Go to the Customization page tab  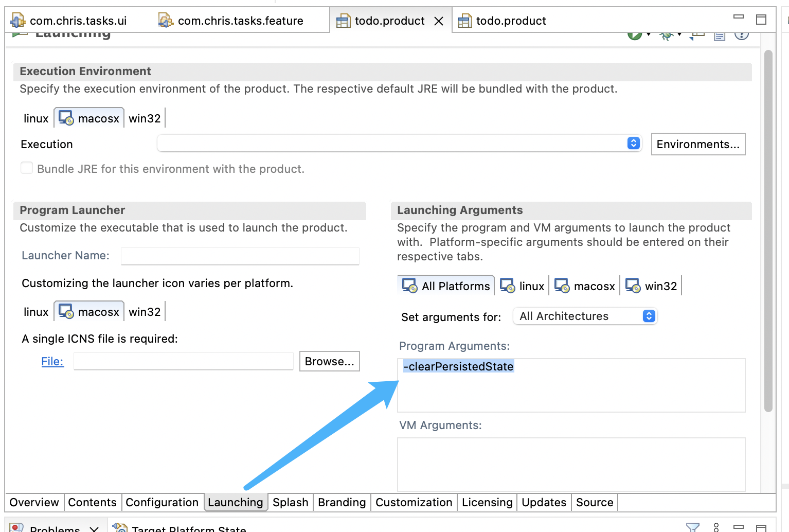click(414, 502)
